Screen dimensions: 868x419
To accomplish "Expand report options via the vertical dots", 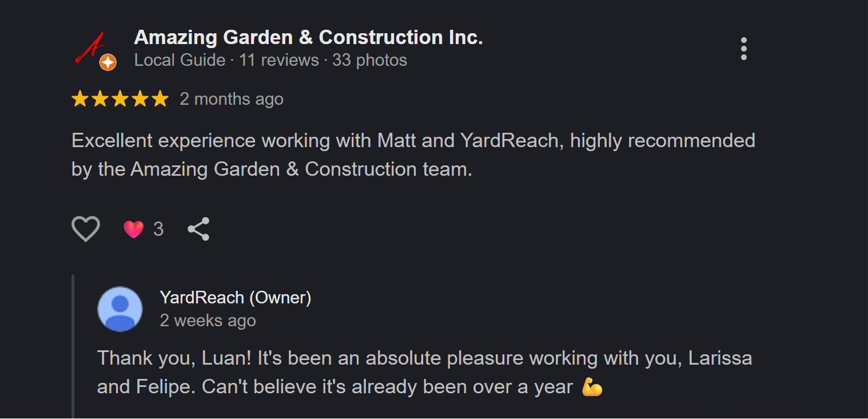I will click(744, 49).
